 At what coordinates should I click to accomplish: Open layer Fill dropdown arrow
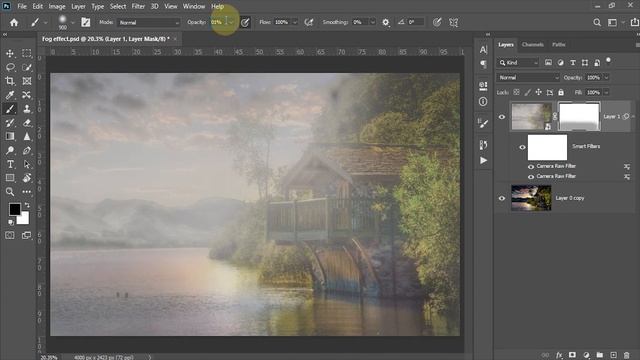pos(606,92)
